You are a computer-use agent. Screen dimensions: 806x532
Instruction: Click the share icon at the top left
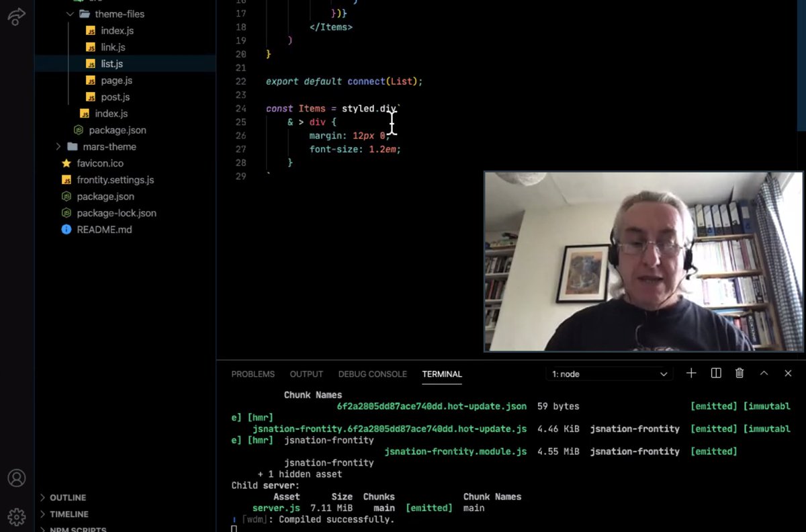[17, 17]
